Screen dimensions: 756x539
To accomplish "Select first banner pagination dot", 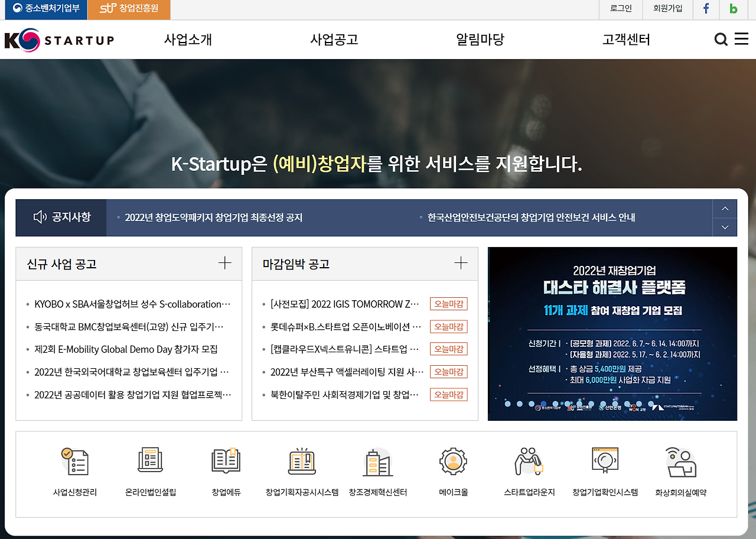I will (x=507, y=404).
